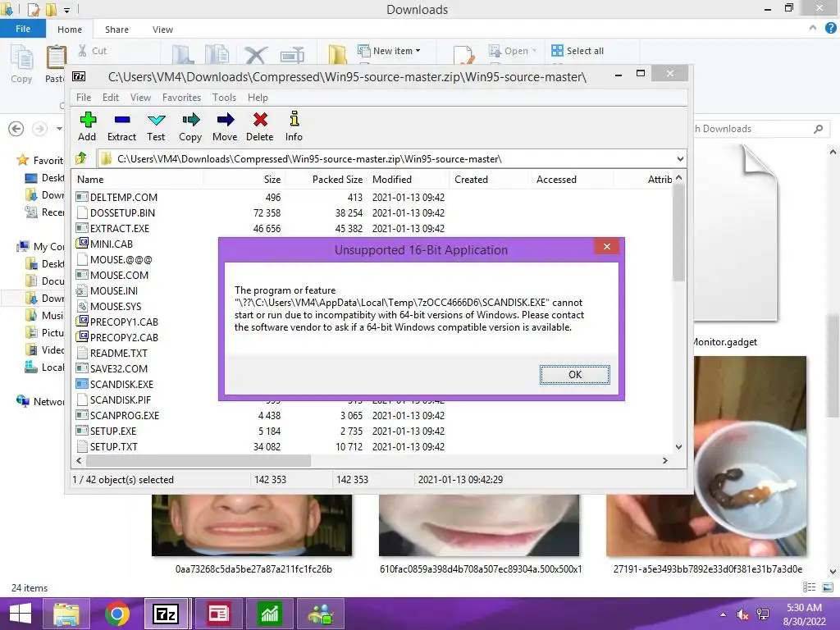Select the DOSSETUP.BIN file row
The image size is (840, 630).
tap(372, 212)
